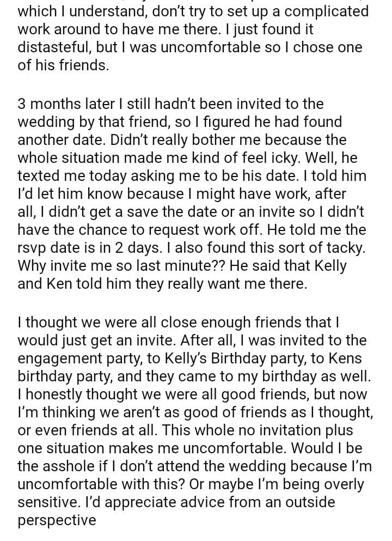This screenshot has width=392, height=541.
Task: Click the word "rsvp"
Action: point(34,248)
